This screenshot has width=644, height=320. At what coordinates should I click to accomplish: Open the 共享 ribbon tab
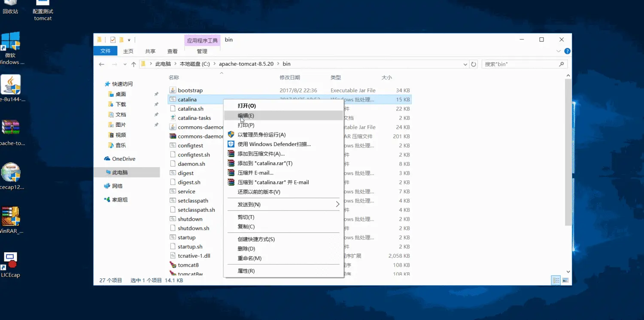[150, 51]
